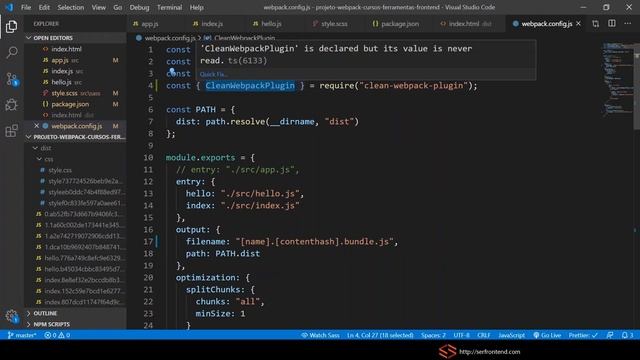Collapse the dist folder
This screenshot has height=360, width=640.
(75, 148)
